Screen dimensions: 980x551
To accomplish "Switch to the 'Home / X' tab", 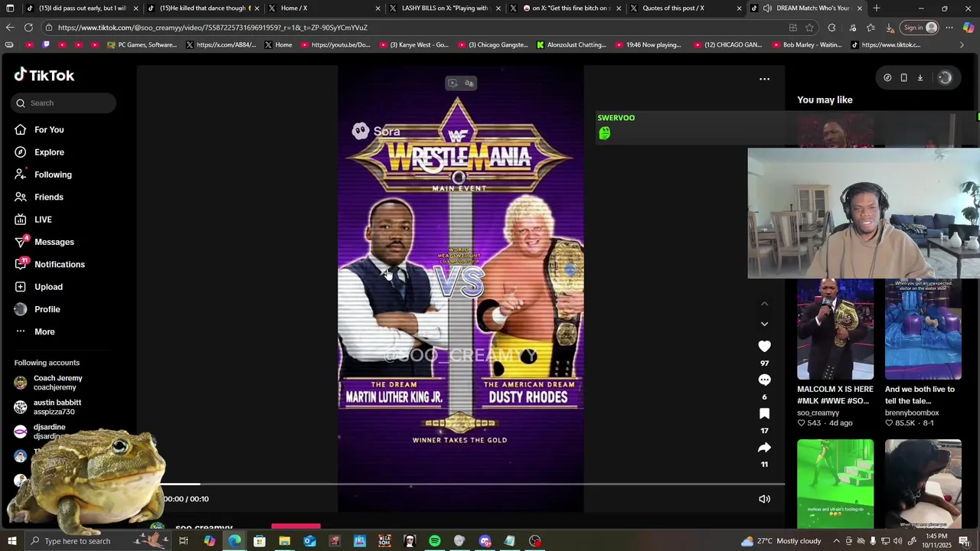I will point(324,8).
